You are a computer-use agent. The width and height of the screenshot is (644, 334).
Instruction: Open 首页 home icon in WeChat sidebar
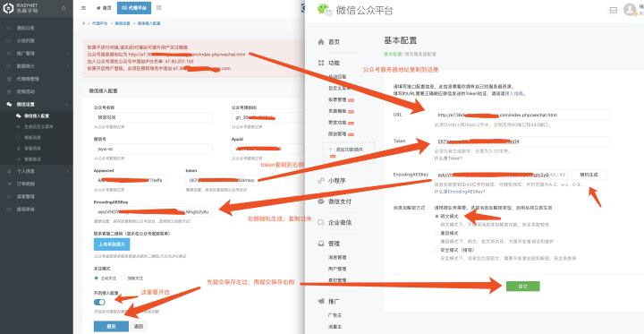[x=322, y=42]
